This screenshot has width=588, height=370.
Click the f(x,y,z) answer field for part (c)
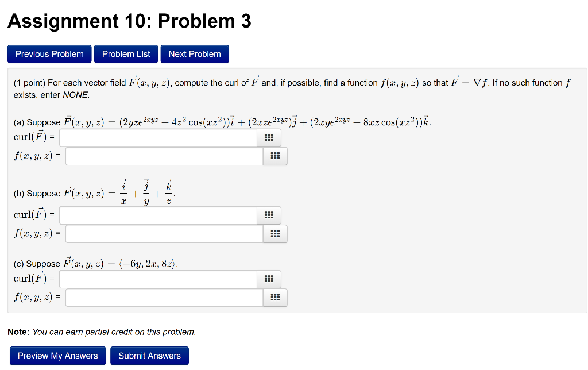[164, 297]
